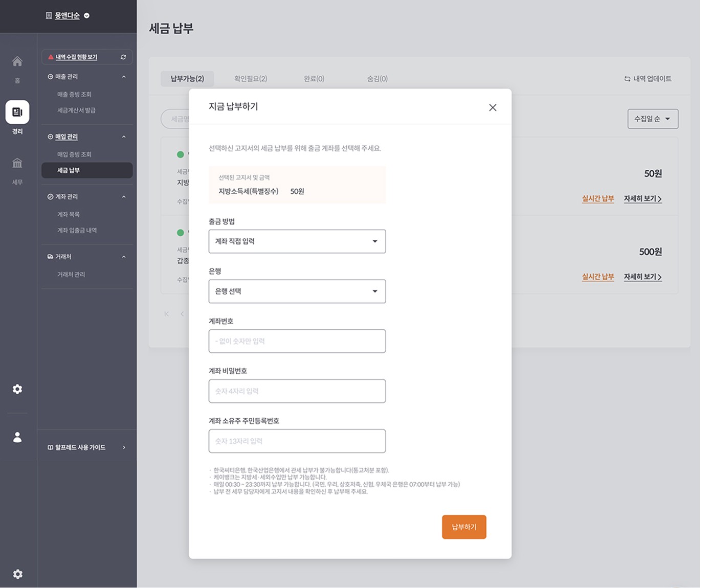The image size is (710, 588).
Task: Click the 계좌번호 input field
Action: tap(297, 341)
